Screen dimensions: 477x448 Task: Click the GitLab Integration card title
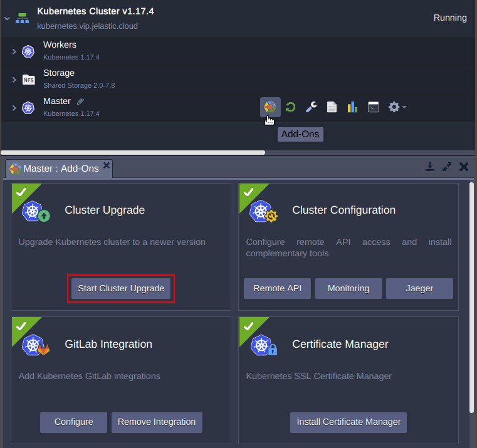108,344
